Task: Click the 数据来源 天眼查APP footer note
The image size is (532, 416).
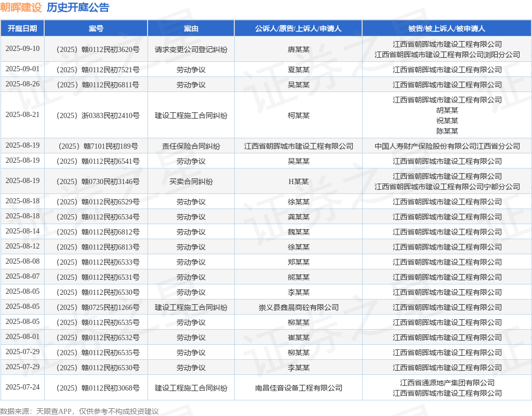Action: pos(79,411)
